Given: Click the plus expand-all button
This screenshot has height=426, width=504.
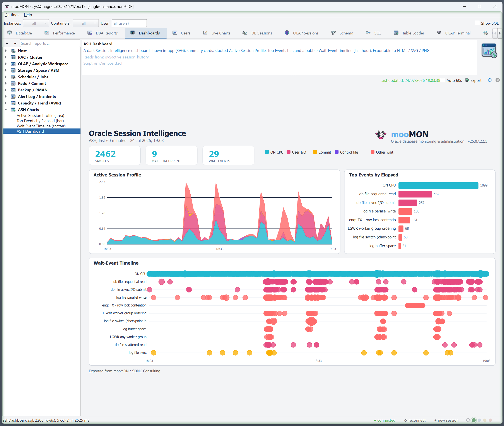Looking at the screenshot, I should pyautogui.click(x=7, y=43).
